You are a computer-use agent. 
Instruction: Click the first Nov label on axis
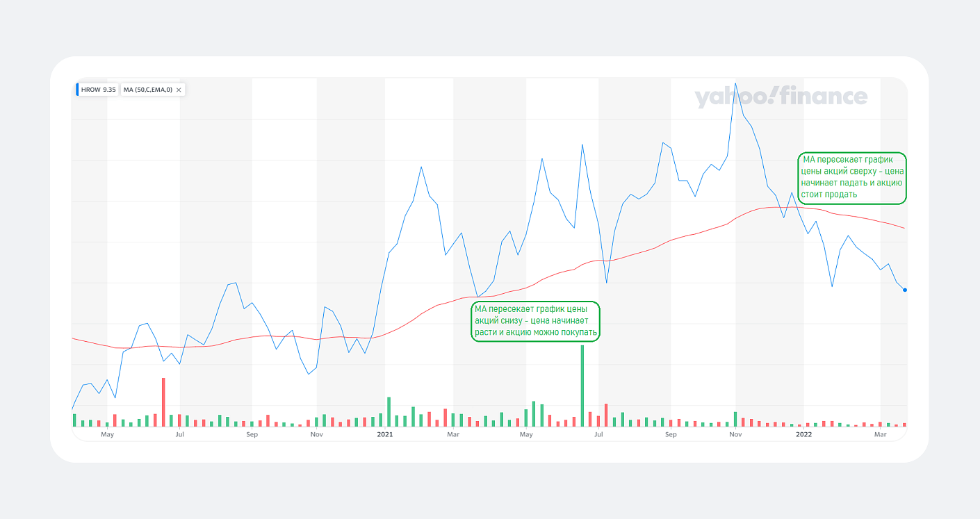tap(317, 435)
